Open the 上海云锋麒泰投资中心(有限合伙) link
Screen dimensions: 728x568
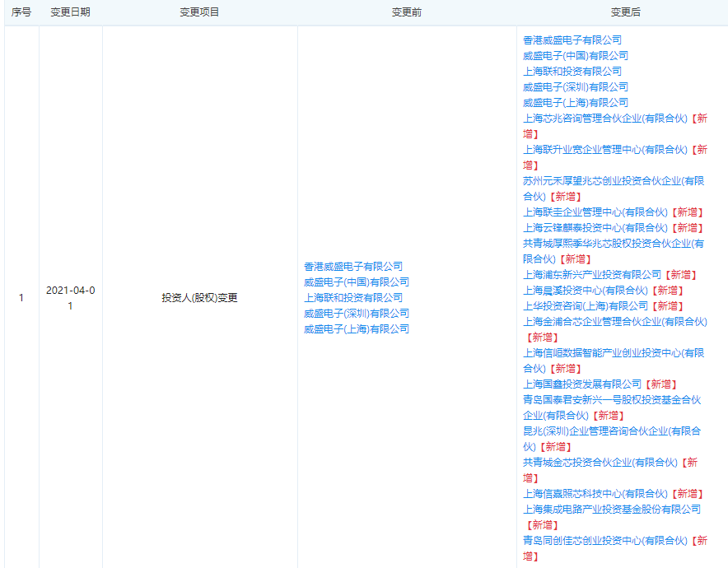point(595,228)
